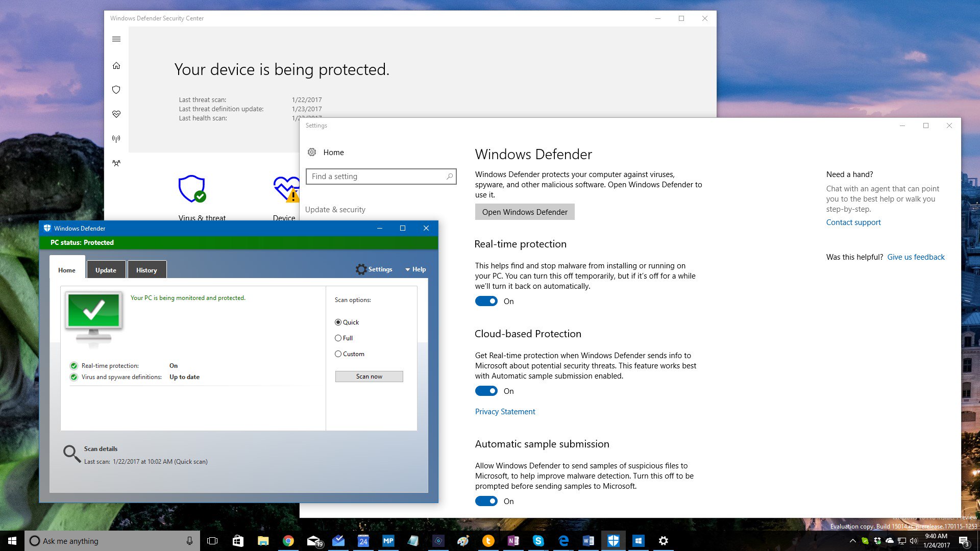Viewport: 980px width, 551px height.
Task: Toggle Automatic sample submission off
Action: 486,502
